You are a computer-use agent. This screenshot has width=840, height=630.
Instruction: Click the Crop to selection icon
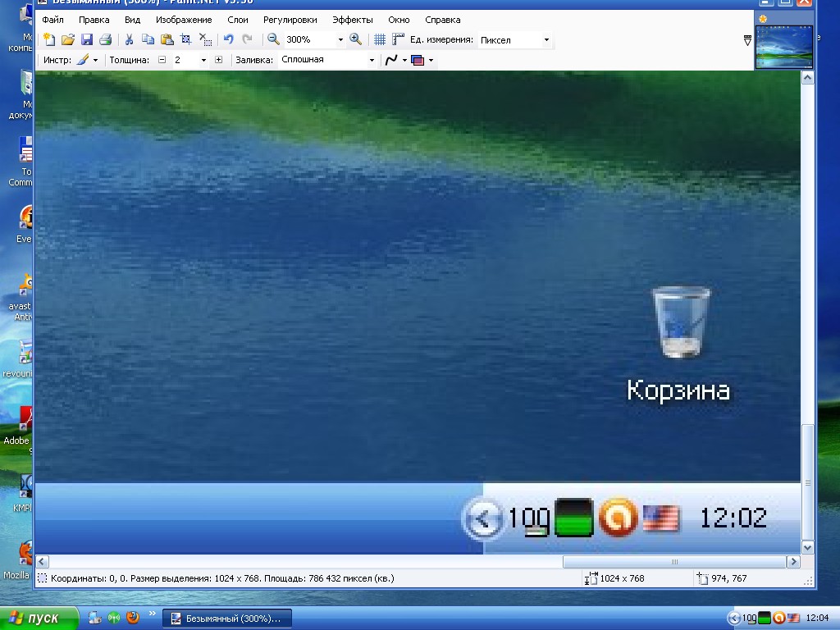point(186,39)
